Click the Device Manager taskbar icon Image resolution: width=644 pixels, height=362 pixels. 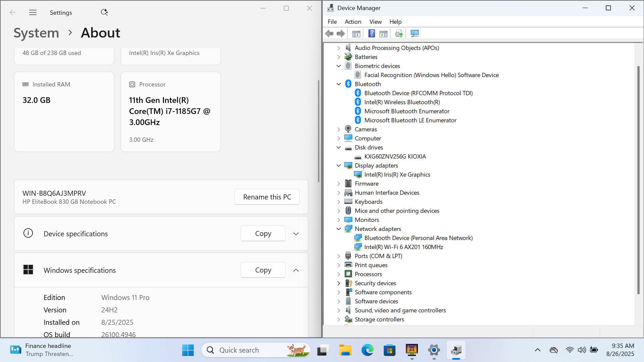(456, 350)
